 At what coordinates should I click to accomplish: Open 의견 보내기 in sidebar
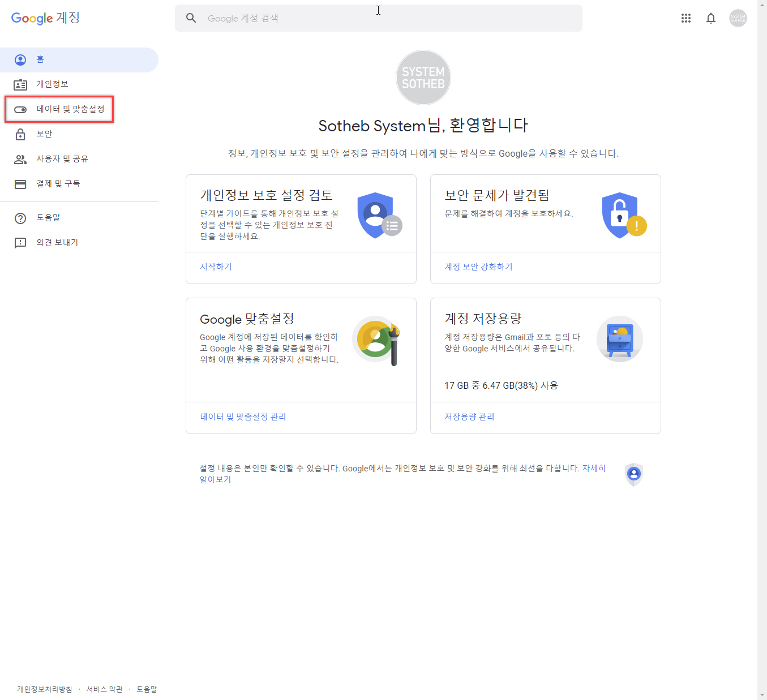click(x=57, y=242)
